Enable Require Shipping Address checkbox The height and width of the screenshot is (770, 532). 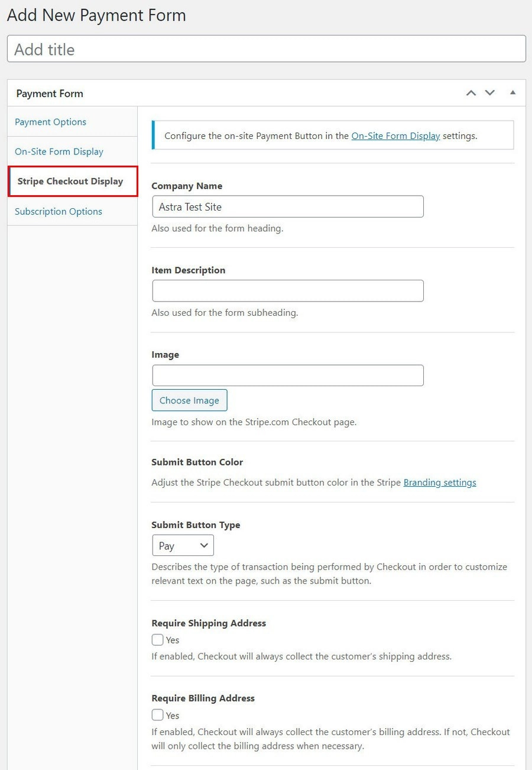tap(158, 640)
